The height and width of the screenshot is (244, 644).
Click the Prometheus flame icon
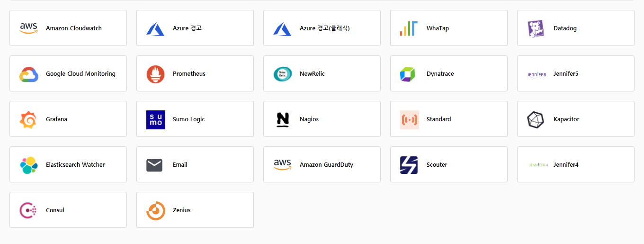[x=155, y=74]
